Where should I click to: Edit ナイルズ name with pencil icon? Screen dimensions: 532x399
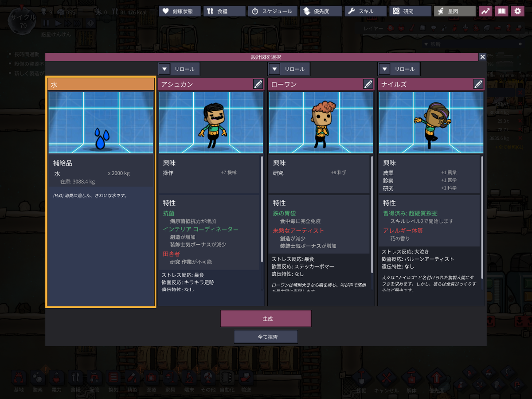point(478,84)
